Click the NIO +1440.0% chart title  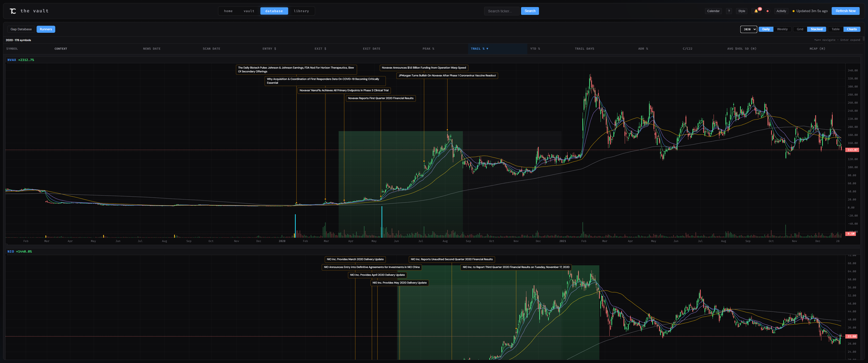click(20, 252)
